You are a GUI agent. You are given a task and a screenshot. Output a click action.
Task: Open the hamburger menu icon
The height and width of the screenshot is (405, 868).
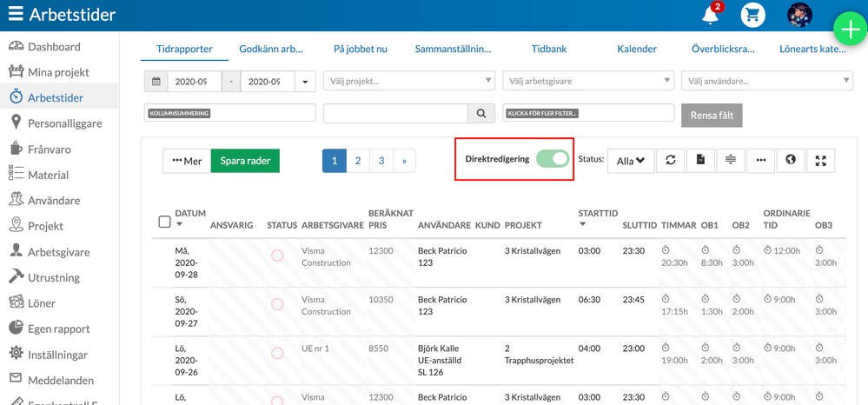pyautogui.click(x=16, y=15)
